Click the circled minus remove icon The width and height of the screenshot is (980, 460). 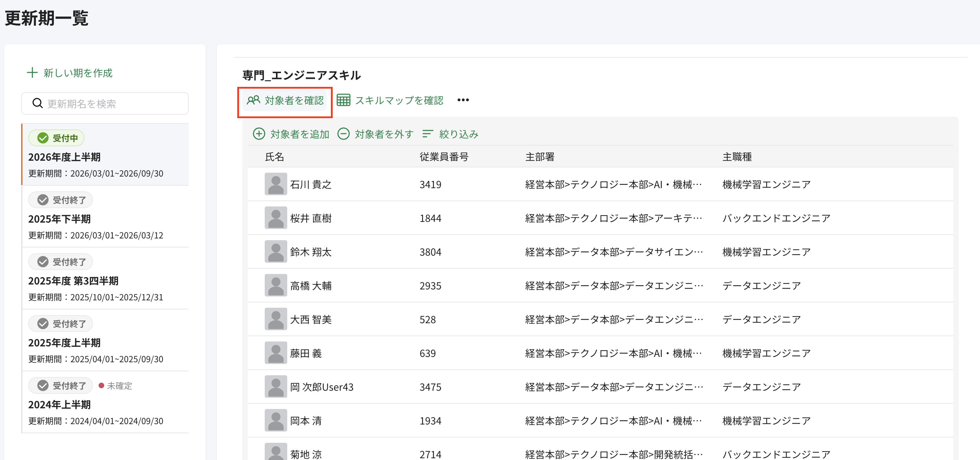tap(344, 134)
